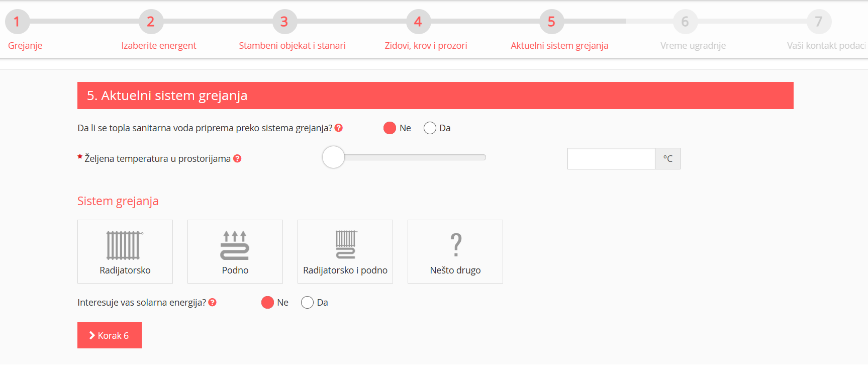
Task: Pick the Radijatorsko i podno icon
Action: pyautogui.click(x=345, y=245)
